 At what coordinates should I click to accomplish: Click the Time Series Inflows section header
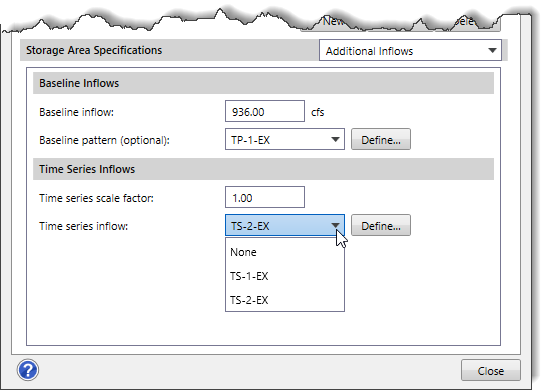(263, 169)
